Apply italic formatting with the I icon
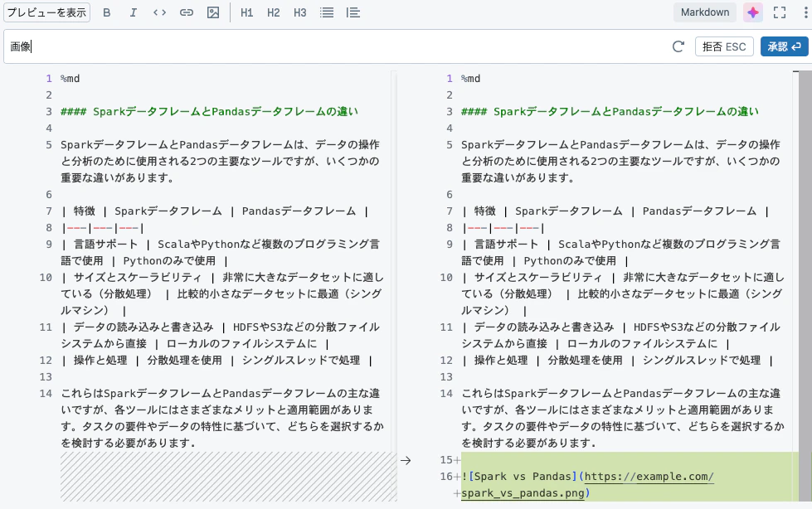The height and width of the screenshot is (509, 812). [133, 12]
